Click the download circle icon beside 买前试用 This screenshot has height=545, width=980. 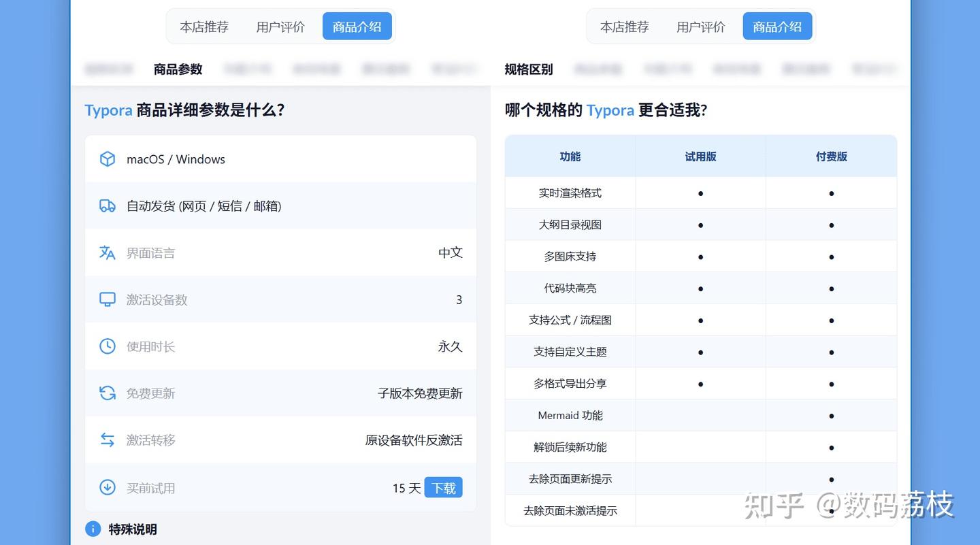(x=108, y=487)
